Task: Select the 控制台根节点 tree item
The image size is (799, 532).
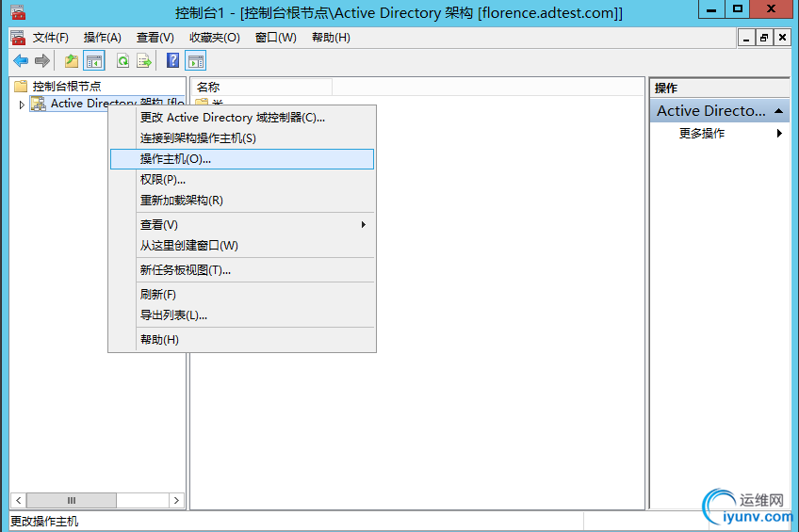Action: click(67, 86)
